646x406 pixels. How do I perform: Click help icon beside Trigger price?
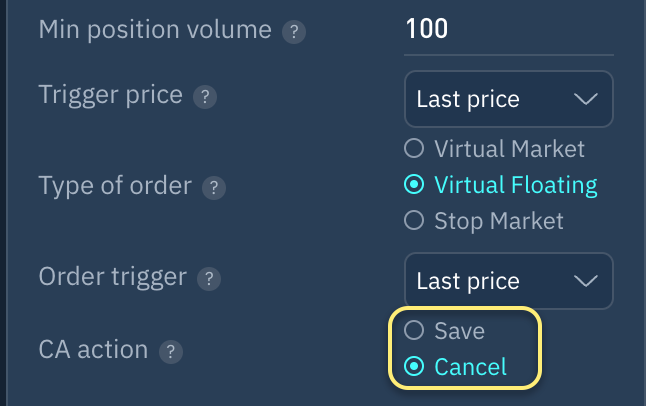pyautogui.click(x=204, y=97)
